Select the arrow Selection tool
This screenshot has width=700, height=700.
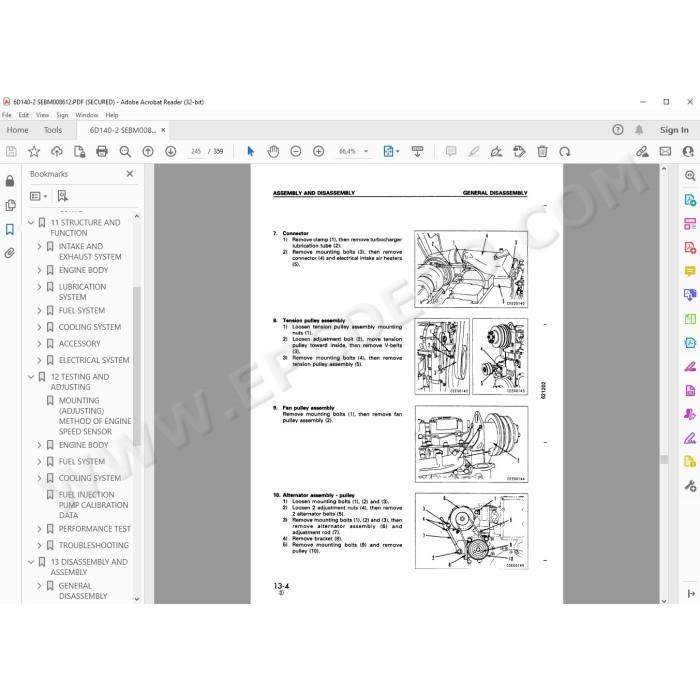tap(250, 152)
